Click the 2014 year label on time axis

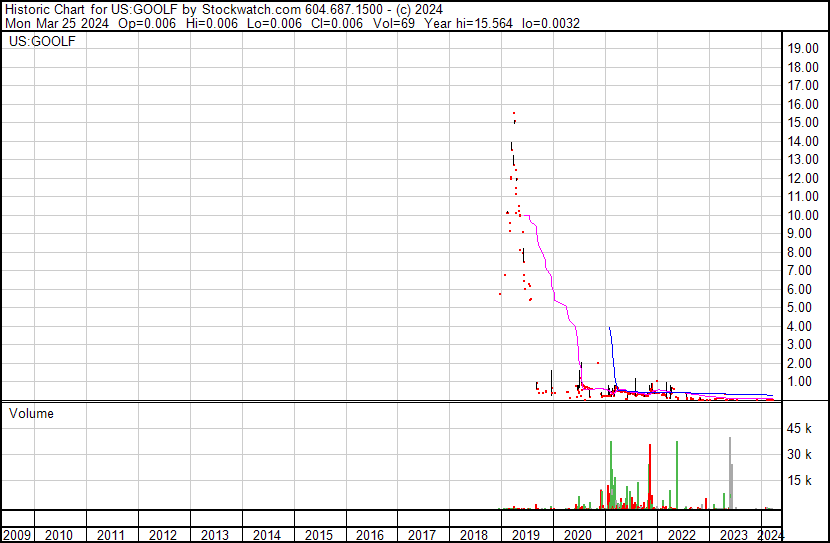pyautogui.click(x=266, y=535)
